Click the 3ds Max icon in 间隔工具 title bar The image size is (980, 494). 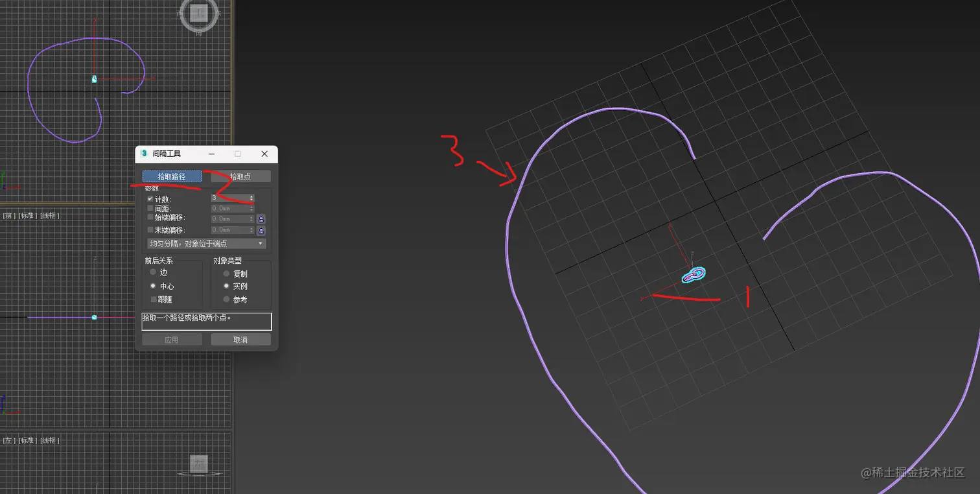[x=144, y=154]
